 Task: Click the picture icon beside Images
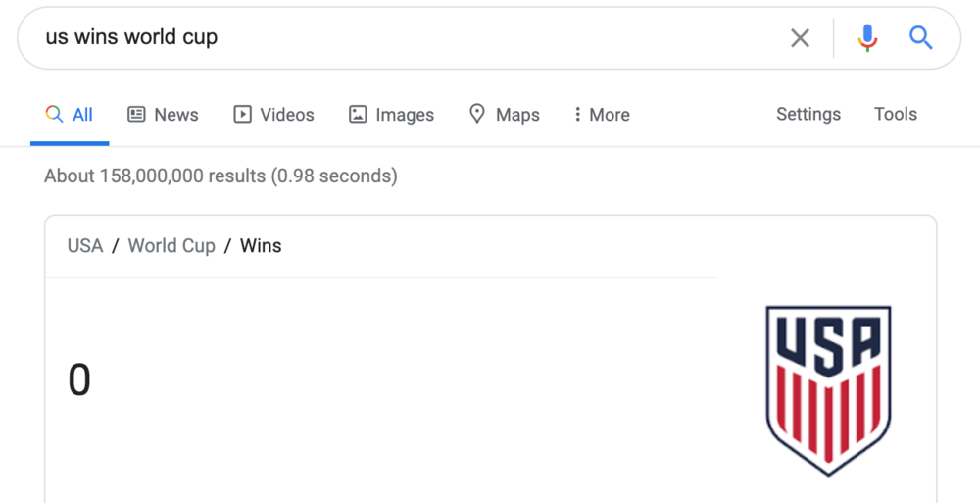[x=358, y=115]
